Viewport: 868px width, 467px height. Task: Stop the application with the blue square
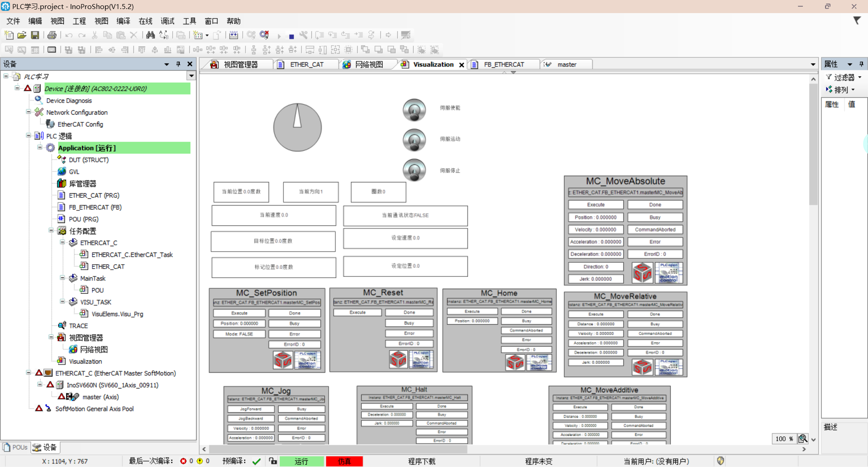pyautogui.click(x=292, y=36)
